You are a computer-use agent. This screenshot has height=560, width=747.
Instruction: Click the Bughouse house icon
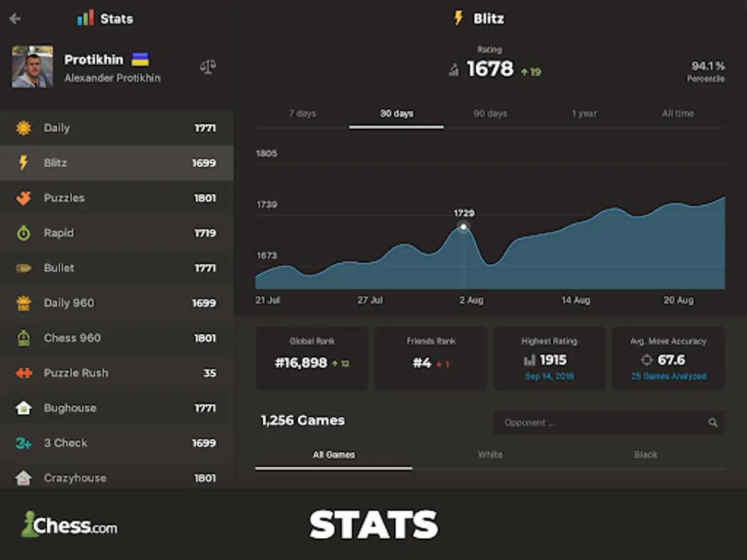click(x=24, y=408)
